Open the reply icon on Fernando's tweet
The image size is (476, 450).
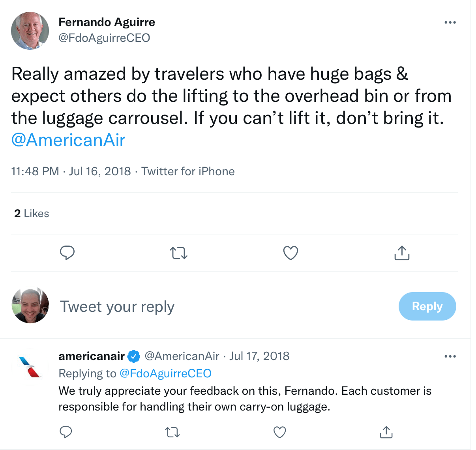tap(67, 253)
